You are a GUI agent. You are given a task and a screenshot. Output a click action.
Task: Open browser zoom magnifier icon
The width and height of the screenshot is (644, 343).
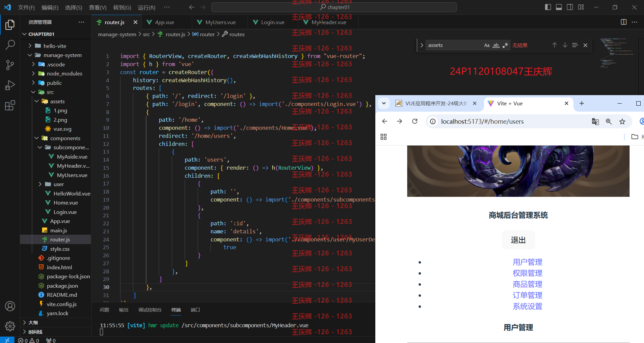609,121
